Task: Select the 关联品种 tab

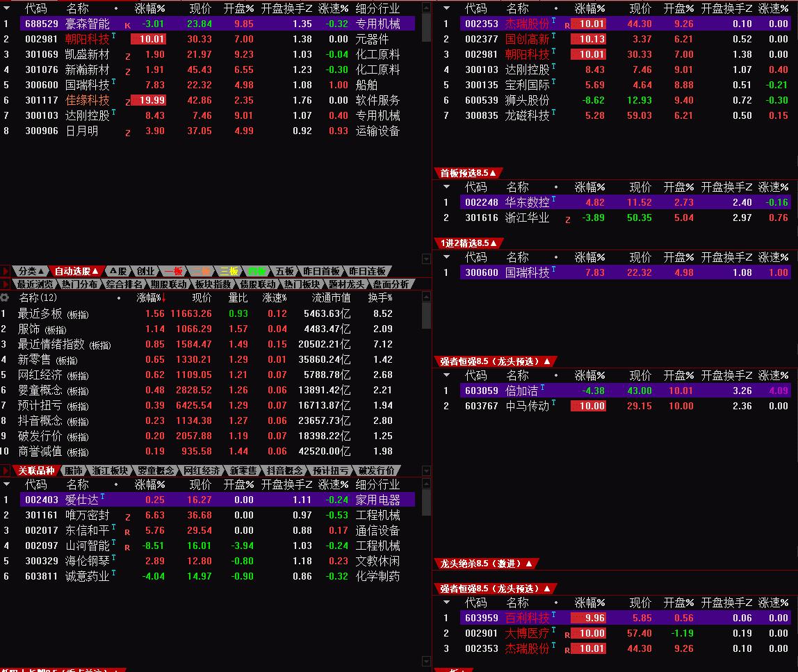Action: (x=36, y=470)
